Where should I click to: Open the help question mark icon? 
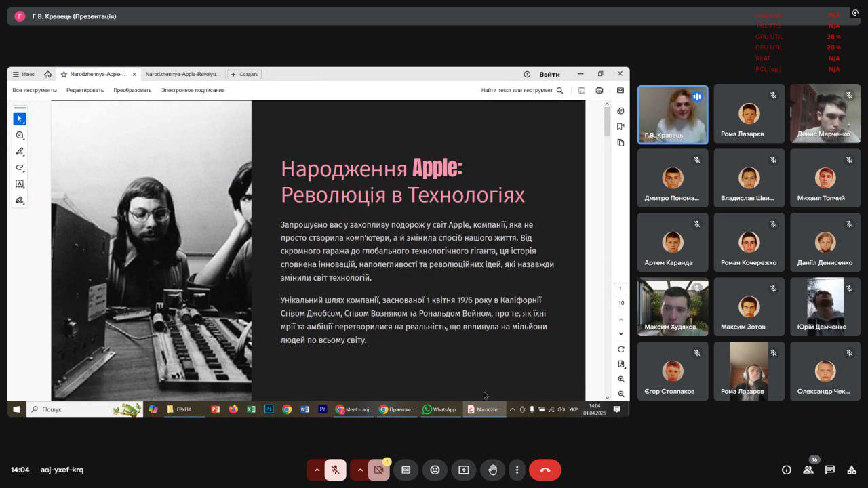[x=527, y=75]
